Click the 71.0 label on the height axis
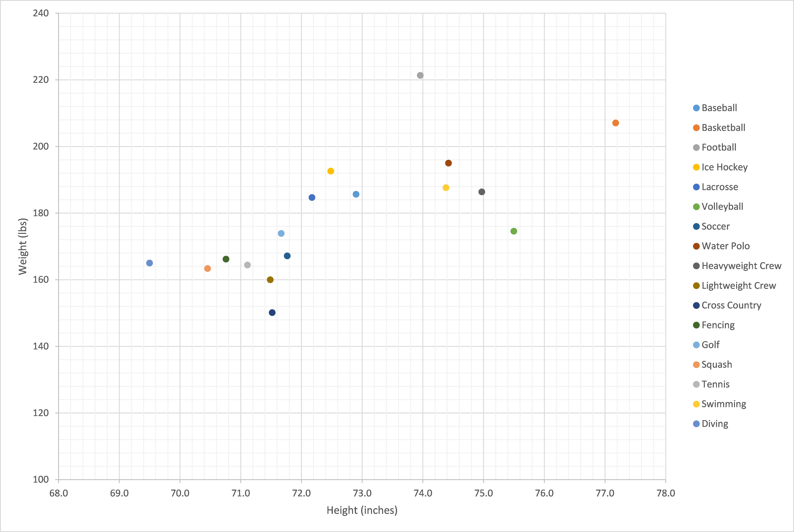 point(241,493)
